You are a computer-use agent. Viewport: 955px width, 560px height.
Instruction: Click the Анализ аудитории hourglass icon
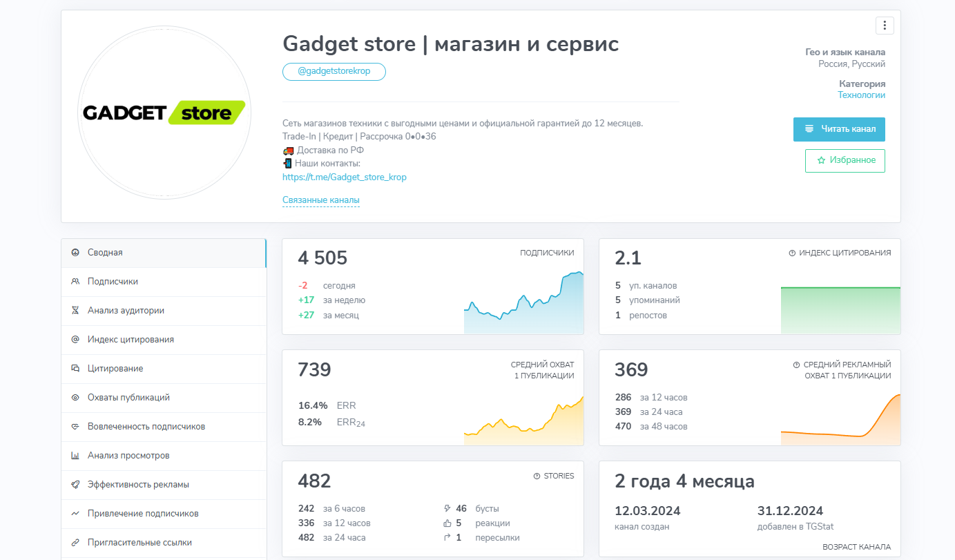pos(75,311)
